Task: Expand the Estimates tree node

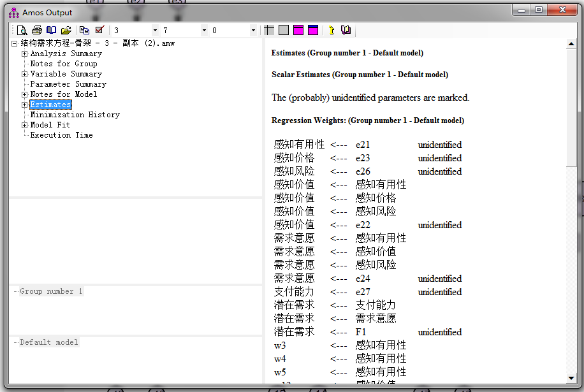Action: pos(25,105)
